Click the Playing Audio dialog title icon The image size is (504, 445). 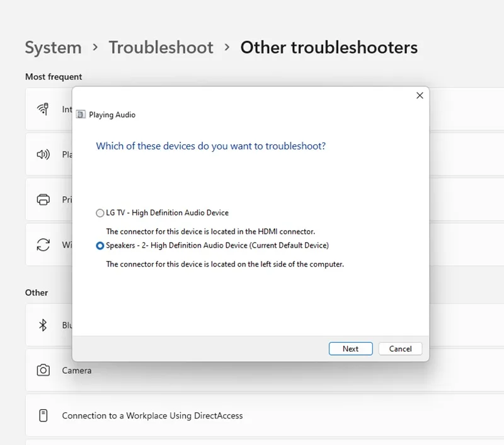[81, 115]
